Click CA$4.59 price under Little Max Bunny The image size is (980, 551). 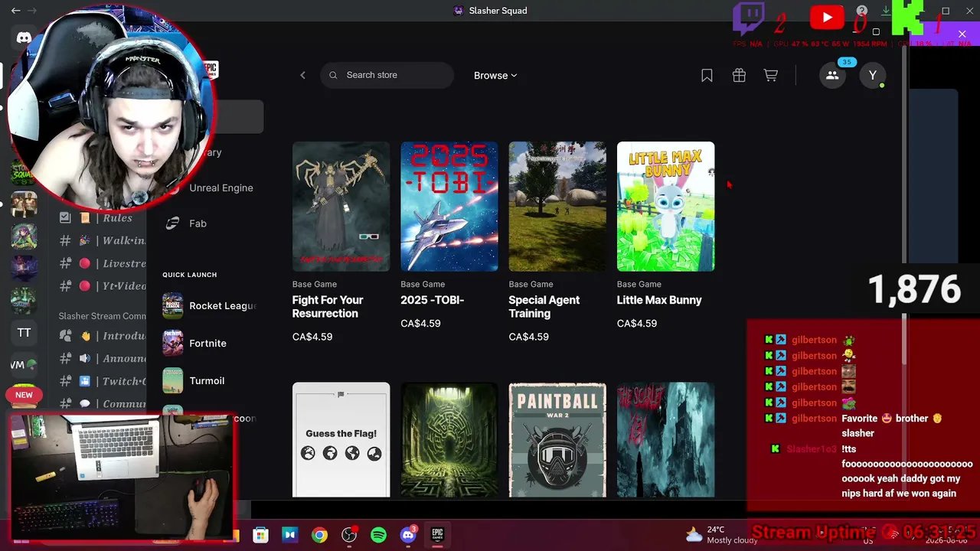[x=636, y=324]
